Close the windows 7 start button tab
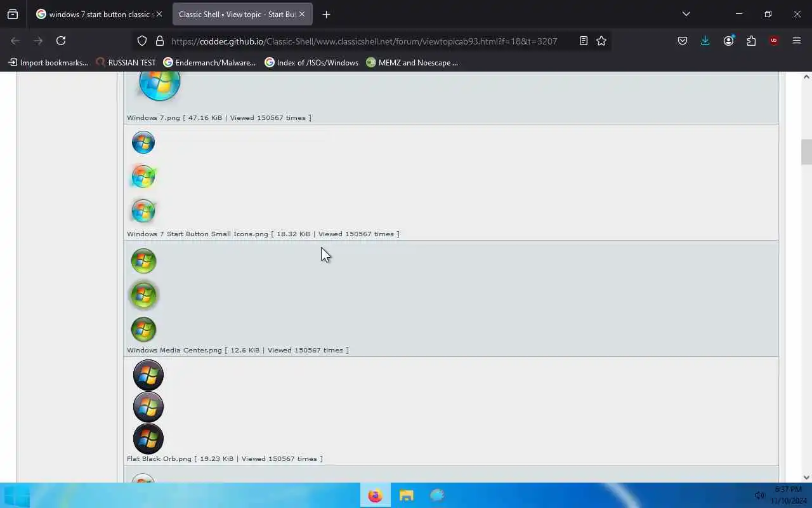Image resolution: width=812 pixels, height=508 pixels. pyautogui.click(x=159, y=14)
